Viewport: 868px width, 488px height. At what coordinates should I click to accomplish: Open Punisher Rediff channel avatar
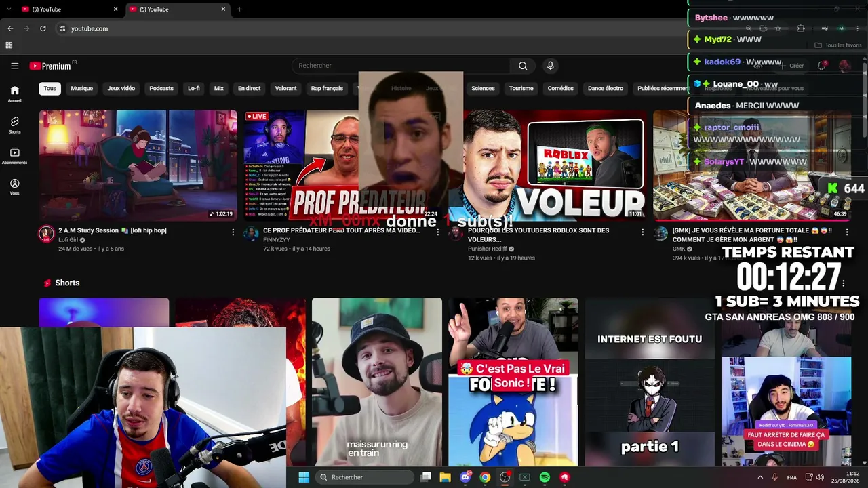(x=456, y=234)
